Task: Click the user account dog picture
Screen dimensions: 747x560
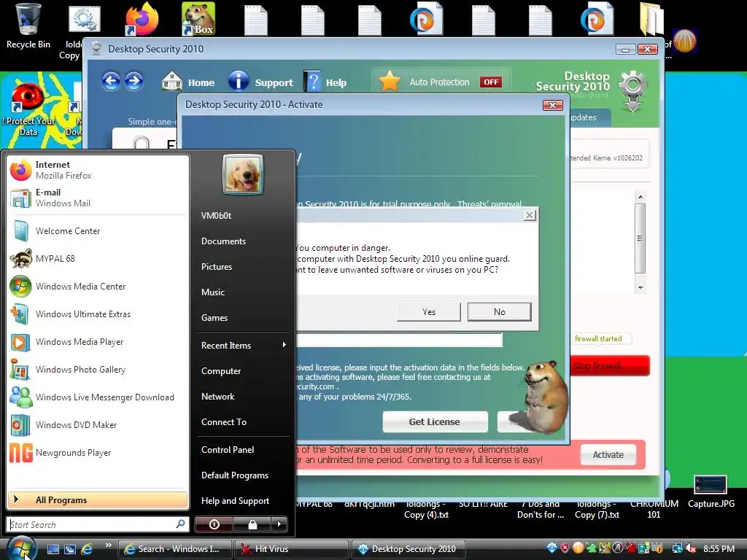Action: coord(243,174)
